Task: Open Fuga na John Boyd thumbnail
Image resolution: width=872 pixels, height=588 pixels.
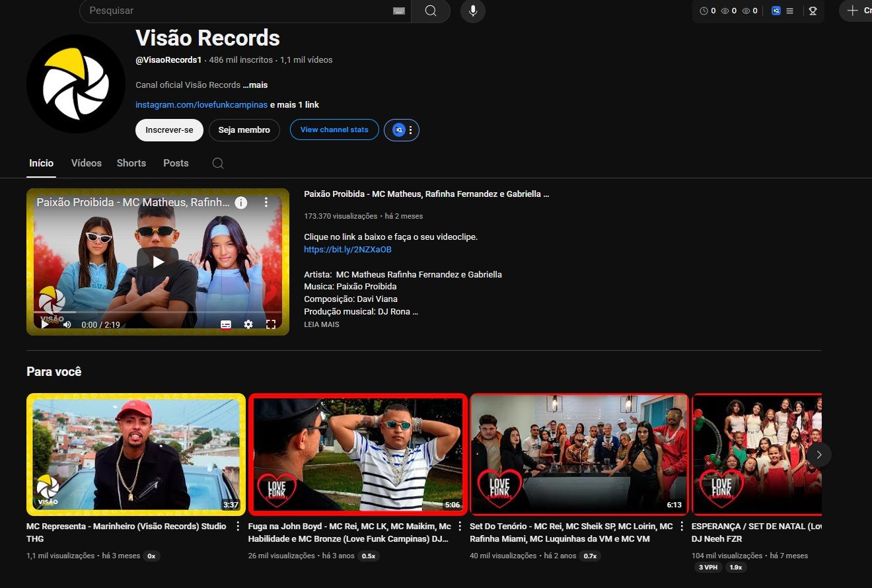Action: pos(358,455)
